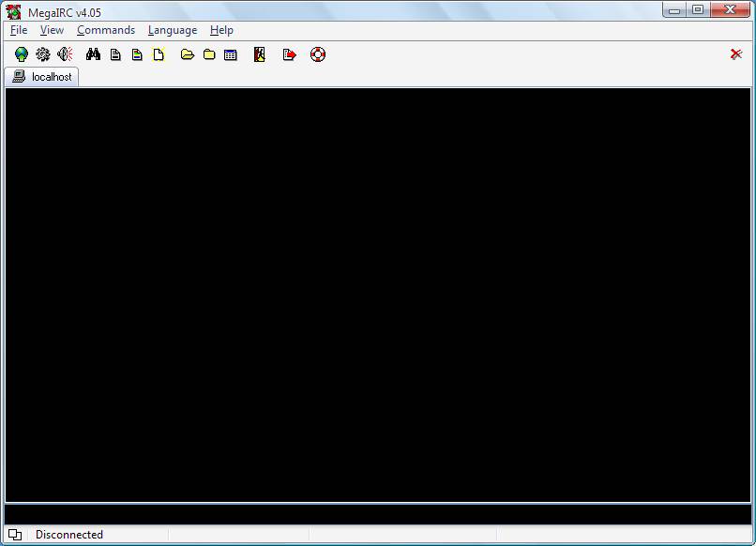Click the status bar windows icon
Screen dimensions: 756x546
click(15, 535)
